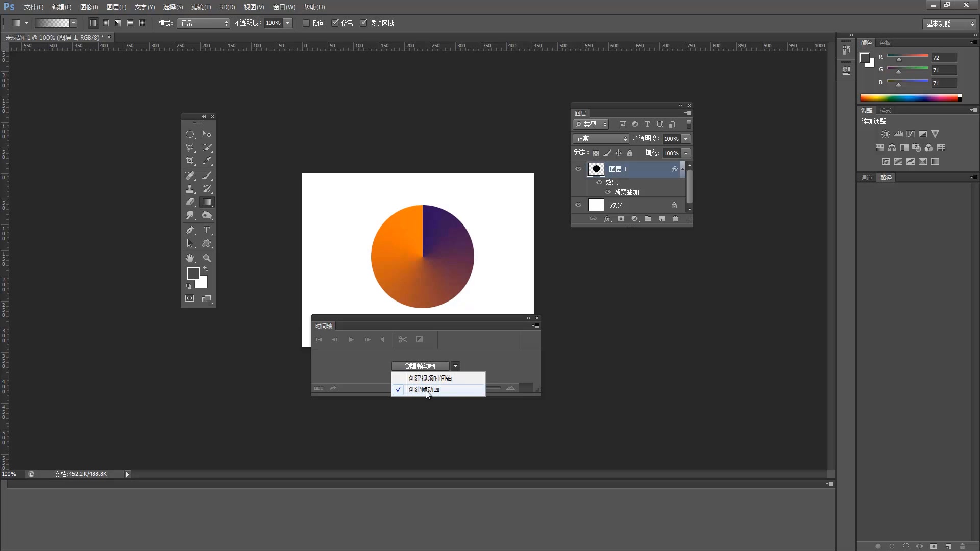Select the Horizontal Type tool

207,230
